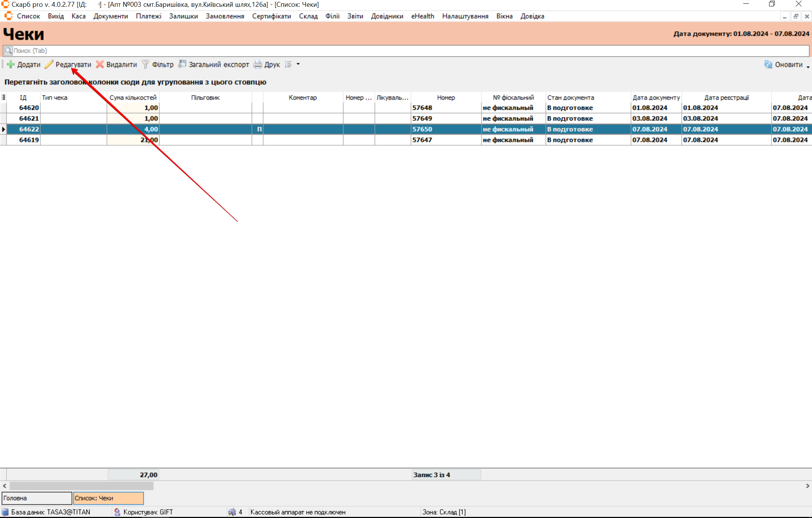Click the list layout icon beside Print
This screenshot has width=812, height=518.
(288, 64)
